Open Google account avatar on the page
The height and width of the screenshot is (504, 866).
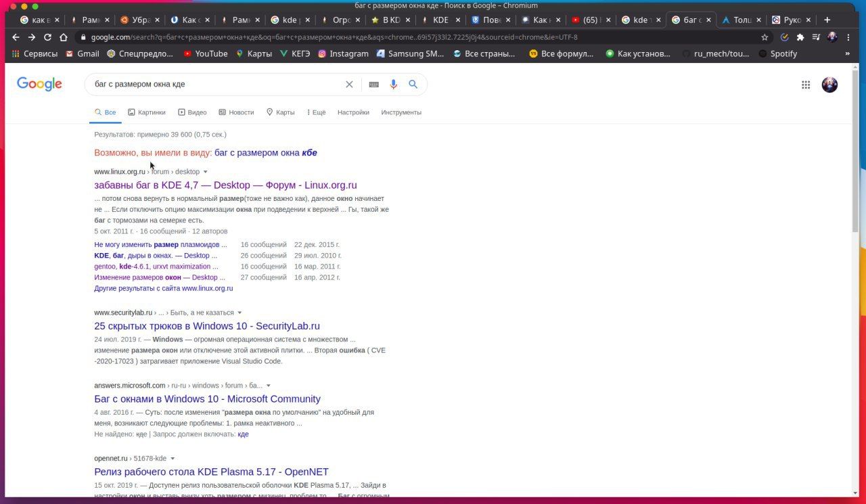pyautogui.click(x=829, y=85)
